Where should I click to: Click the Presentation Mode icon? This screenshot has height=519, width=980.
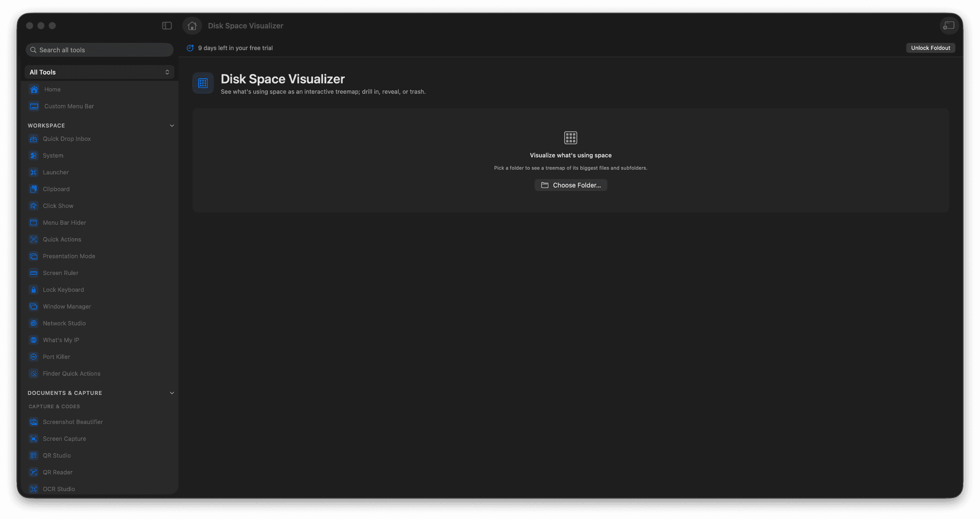34,256
